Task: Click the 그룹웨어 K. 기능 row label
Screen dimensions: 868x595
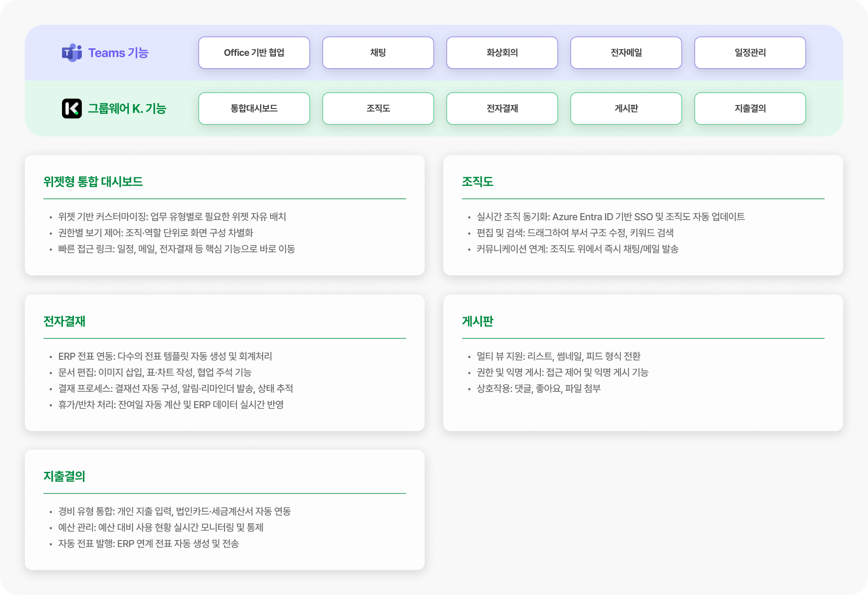Action: pos(127,109)
